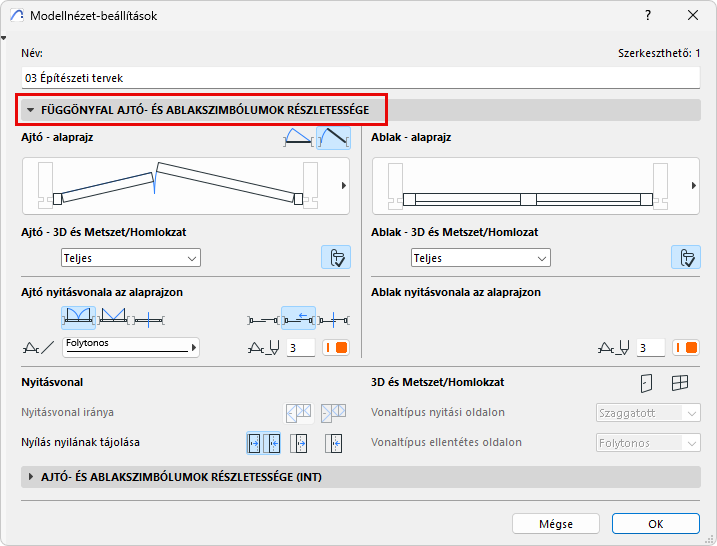Choose the diagonal door opening line style
The height and width of the screenshot is (546, 717).
(113, 318)
